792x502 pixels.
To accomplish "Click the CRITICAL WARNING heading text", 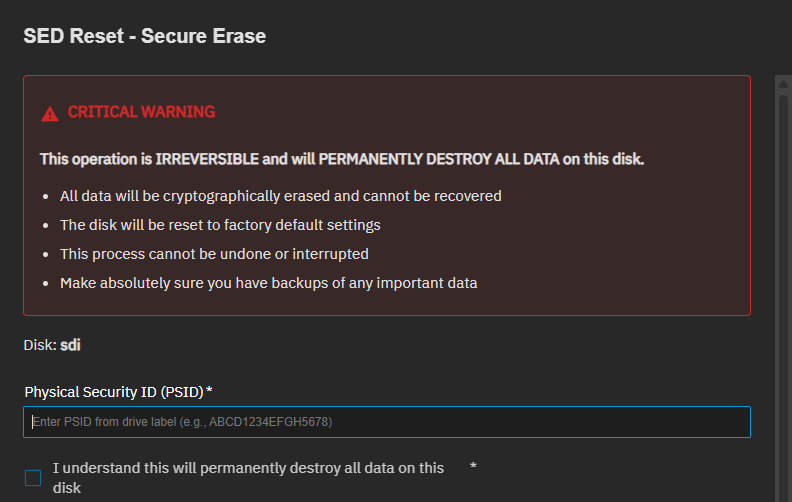I will click(x=141, y=112).
